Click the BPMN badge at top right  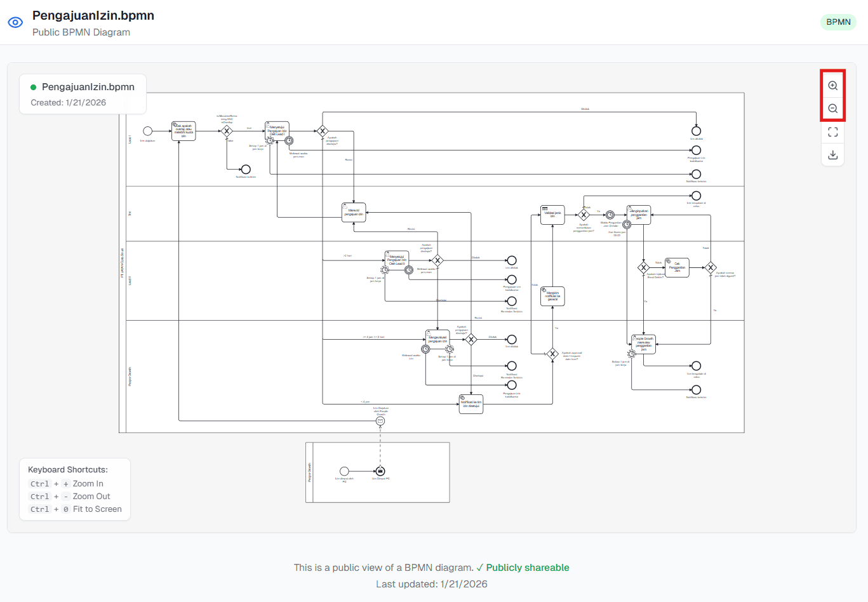tap(838, 22)
